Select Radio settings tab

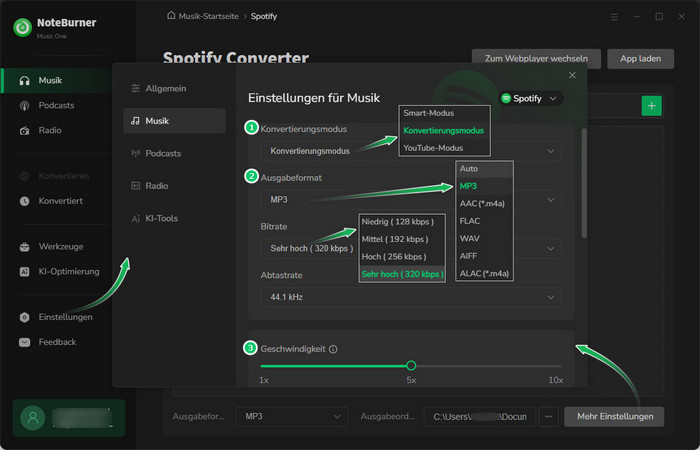[x=174, y=186]
